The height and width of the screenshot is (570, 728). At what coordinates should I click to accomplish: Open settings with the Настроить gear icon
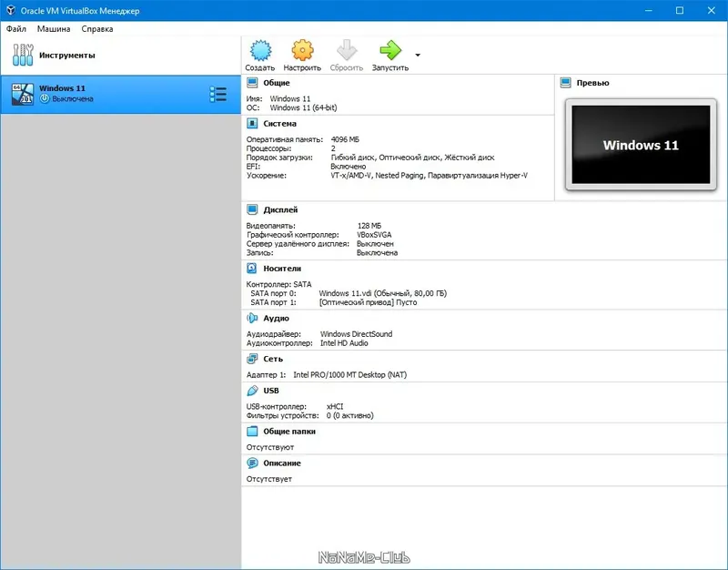coord(302,50)
